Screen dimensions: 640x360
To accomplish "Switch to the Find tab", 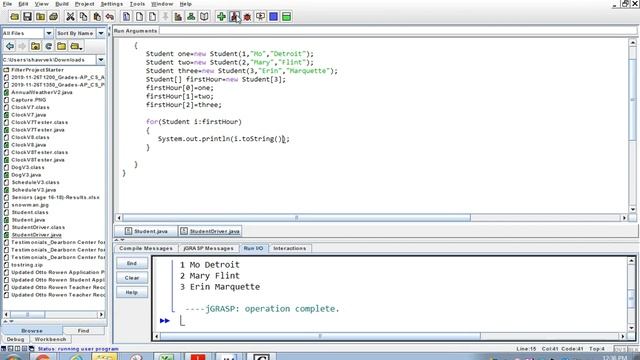I will click(84, 331).
